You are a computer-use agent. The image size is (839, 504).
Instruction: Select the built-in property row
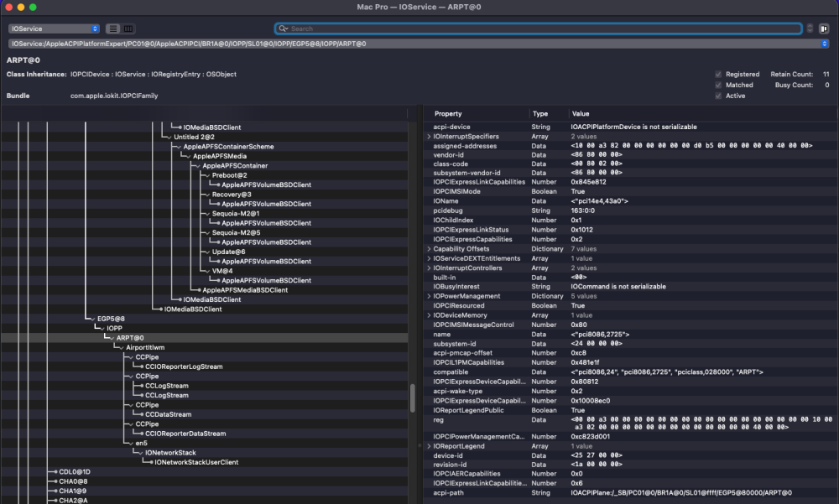pyautogui.click(x=632, y=278)
